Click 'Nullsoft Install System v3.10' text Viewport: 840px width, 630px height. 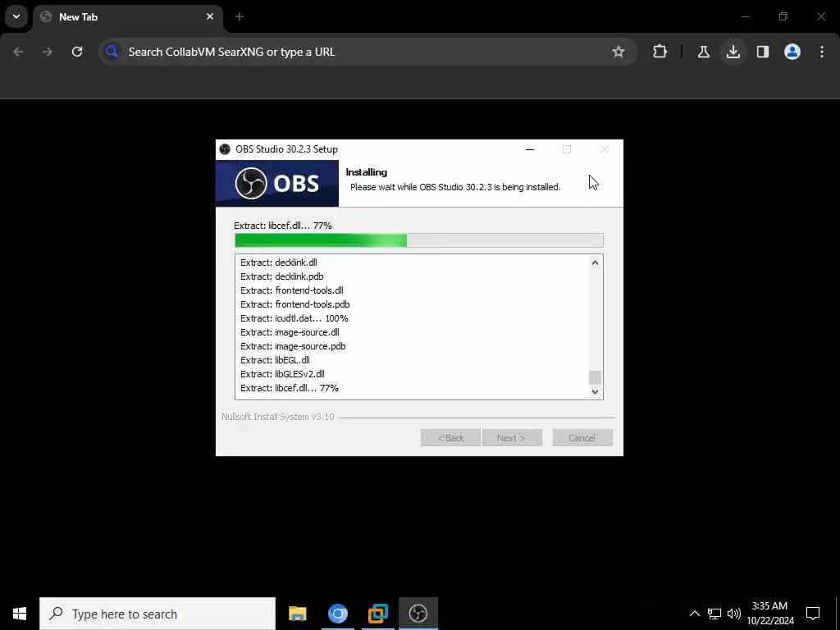278,417
